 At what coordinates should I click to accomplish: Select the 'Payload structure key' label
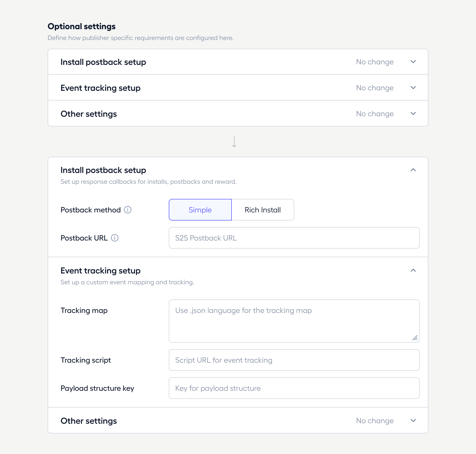pyautogui.click(x=97, y=388)
